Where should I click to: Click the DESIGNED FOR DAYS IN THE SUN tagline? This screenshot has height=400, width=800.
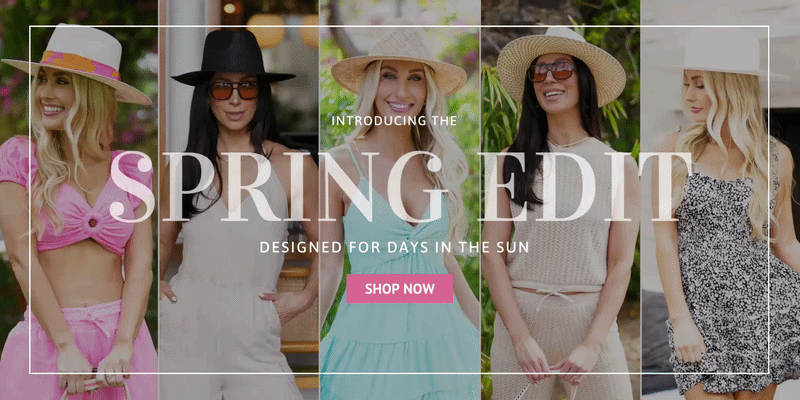[394, 247]
